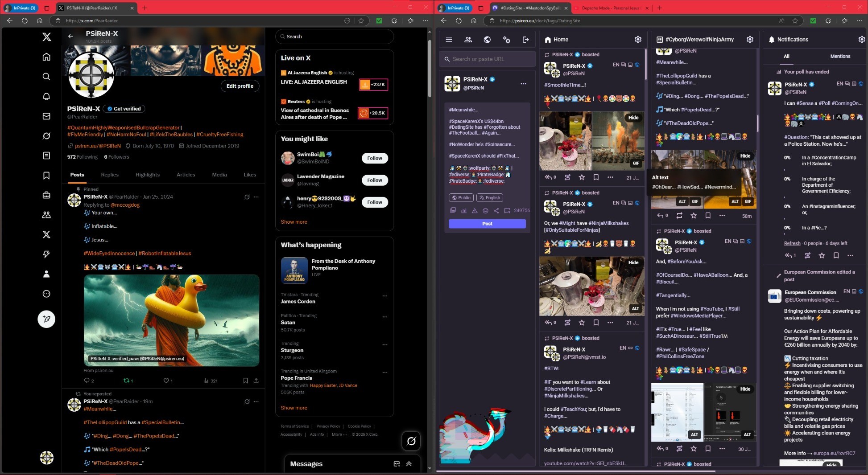Open more options for James Corden trend
The image size is (868, 475).
coord(385,296)
